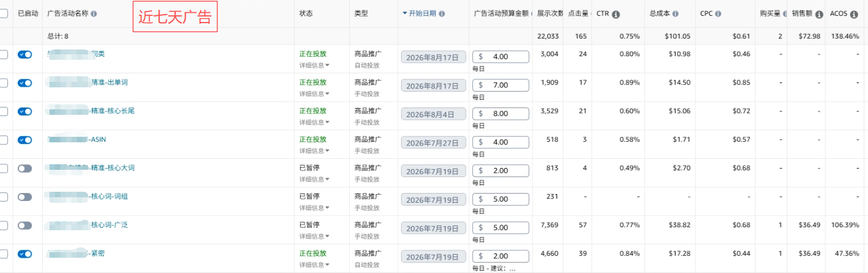Expand 详细信息 for the -紧密 campaign

pos(314,264)
